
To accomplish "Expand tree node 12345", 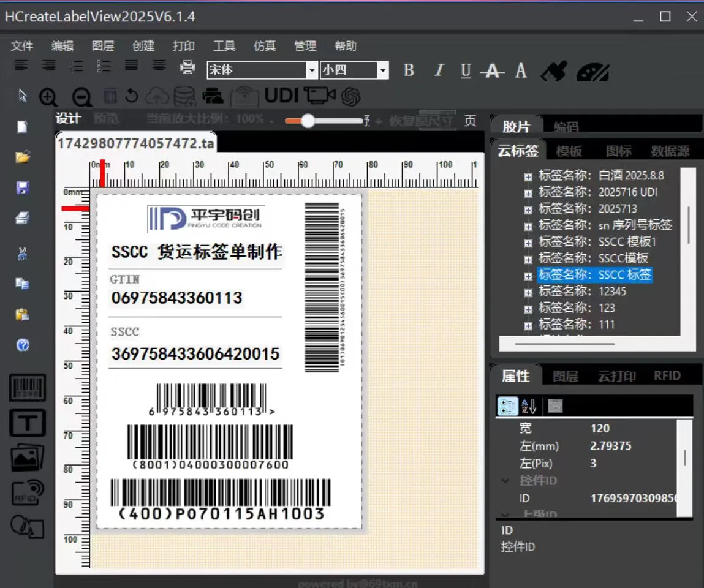I will tap(528, 293).
